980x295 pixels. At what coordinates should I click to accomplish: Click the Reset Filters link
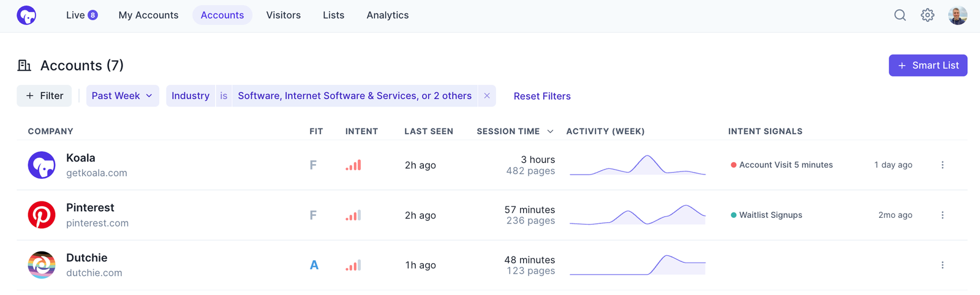pyautogui.click(x=542, y=96)
